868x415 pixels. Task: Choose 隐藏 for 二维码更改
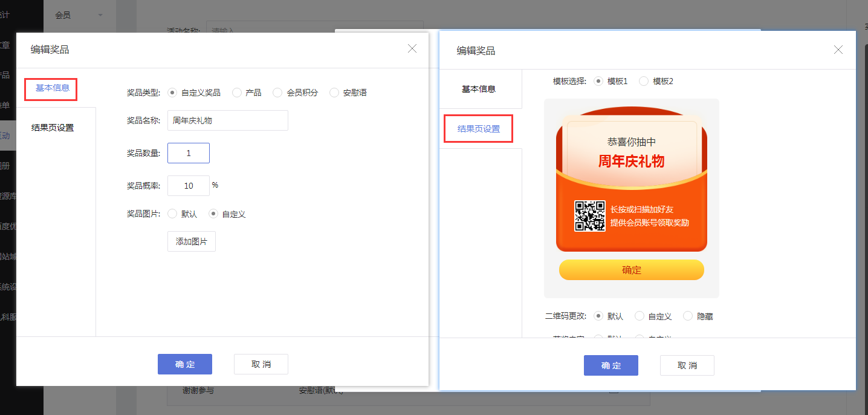pos(688,316)
